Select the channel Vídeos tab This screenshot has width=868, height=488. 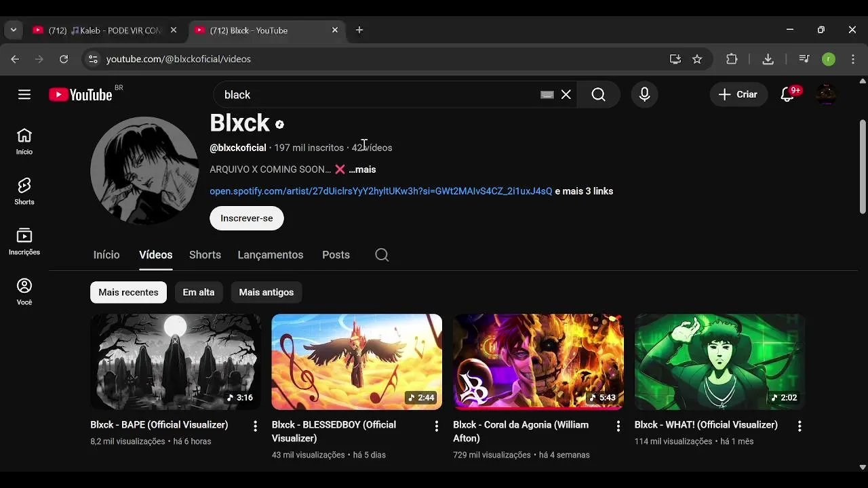click(x=156, y=255)
